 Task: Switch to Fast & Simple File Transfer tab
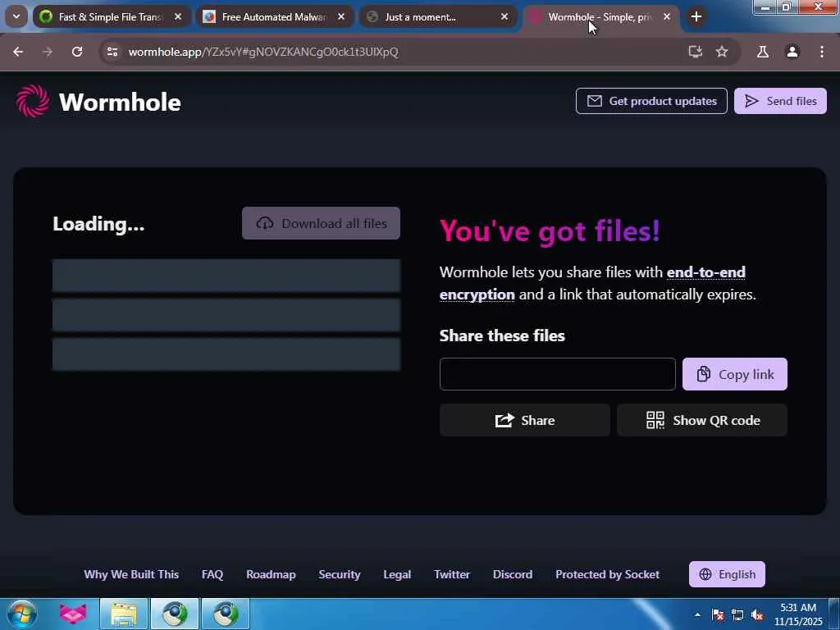click(x=111, y=16)
